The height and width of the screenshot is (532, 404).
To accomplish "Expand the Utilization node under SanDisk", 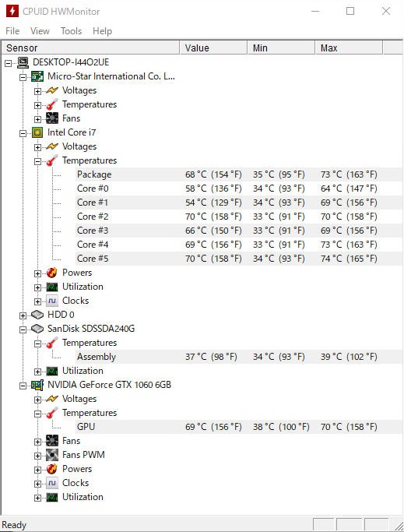I will click(37, 372).
